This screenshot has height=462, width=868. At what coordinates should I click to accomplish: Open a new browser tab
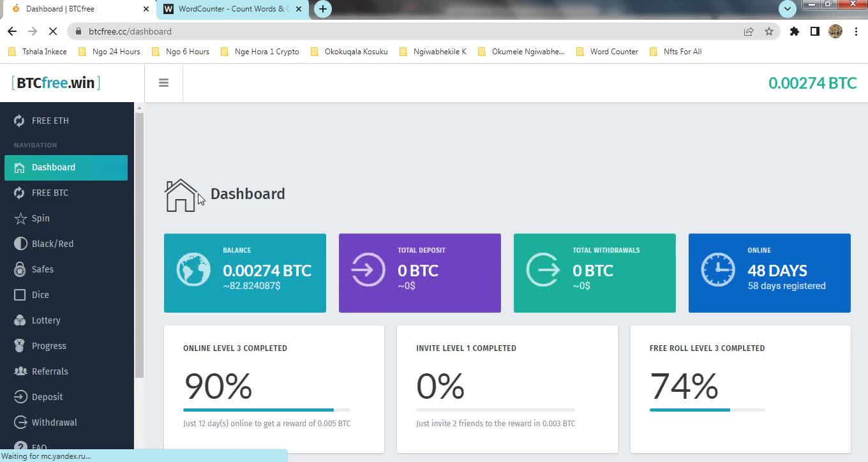[323, 9]
